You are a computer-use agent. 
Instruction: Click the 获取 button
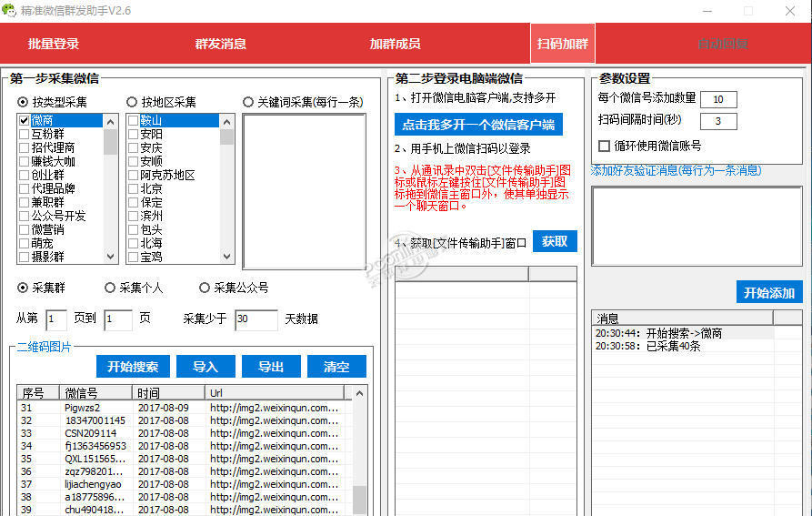pos(555,241)
